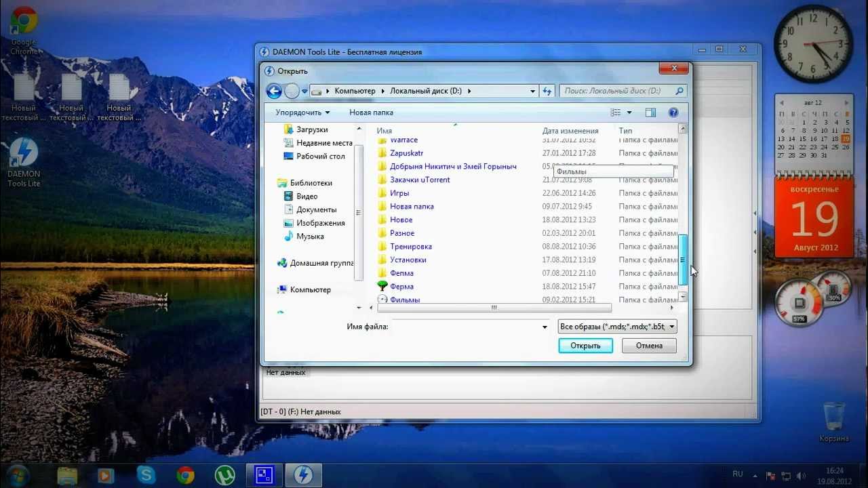This screenshot has width=868, height=488.
Task: Expand the address bar history dropdown
Action: pos(532,91)
